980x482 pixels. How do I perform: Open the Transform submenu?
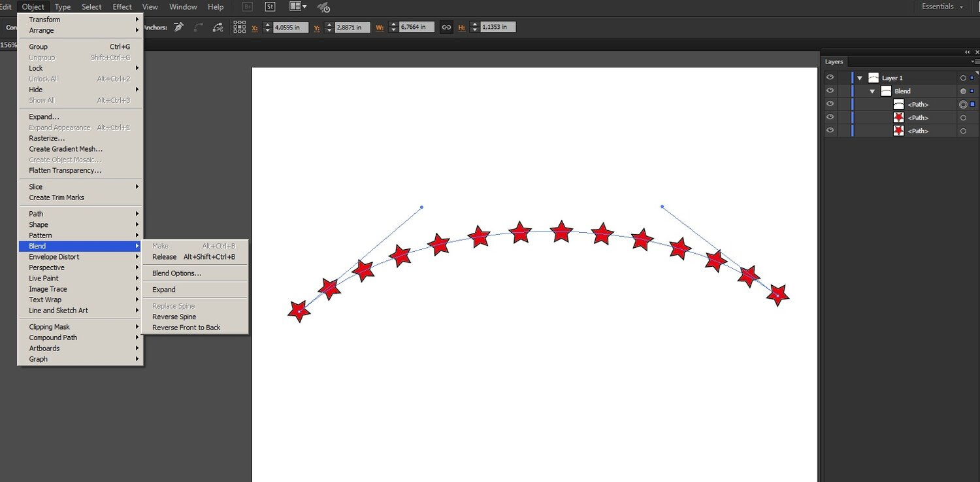coord(80,20)
